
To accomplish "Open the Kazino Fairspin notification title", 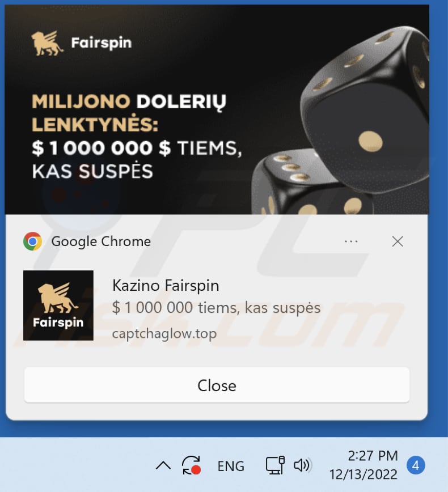I will [166, 286].
